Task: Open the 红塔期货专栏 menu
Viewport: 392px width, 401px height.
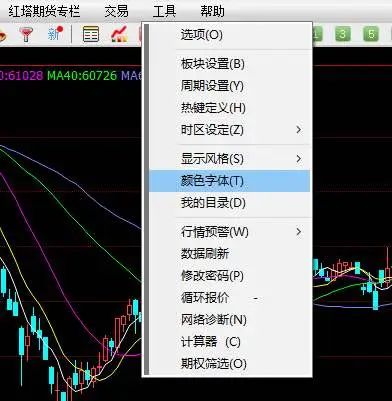Action: click(x=44, y=11)
